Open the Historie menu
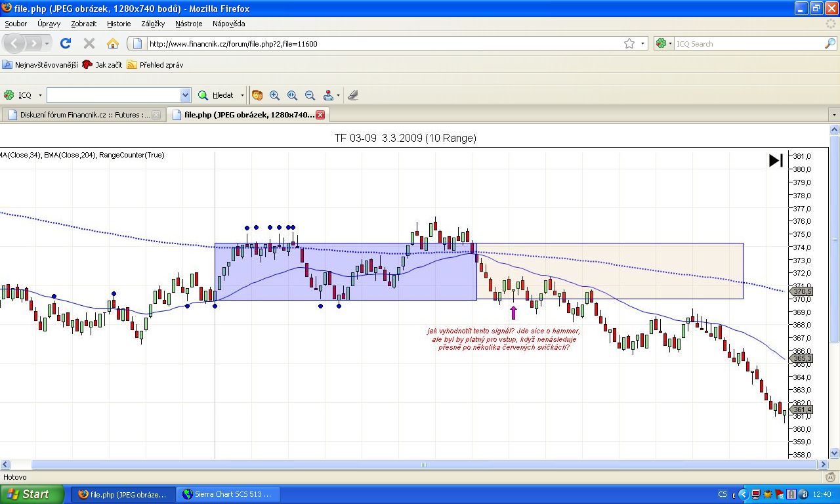840x504 pixels. tap(119, 24)
